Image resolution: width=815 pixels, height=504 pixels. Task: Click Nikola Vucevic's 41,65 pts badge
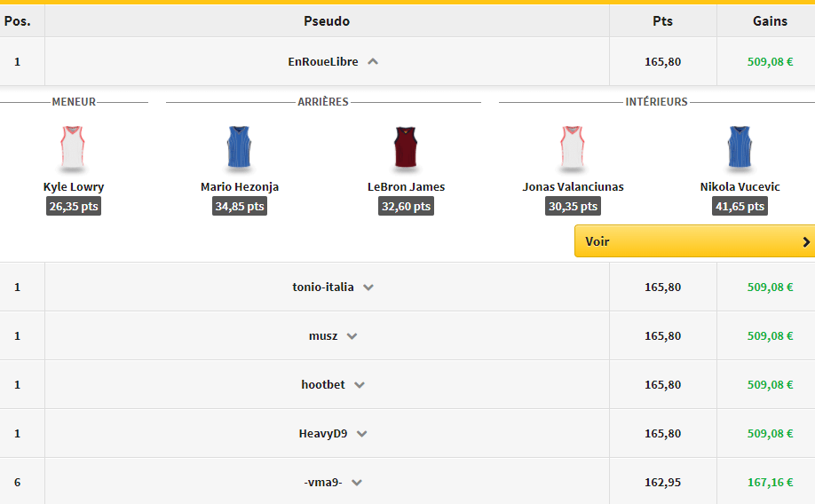[x=740, y=206]
